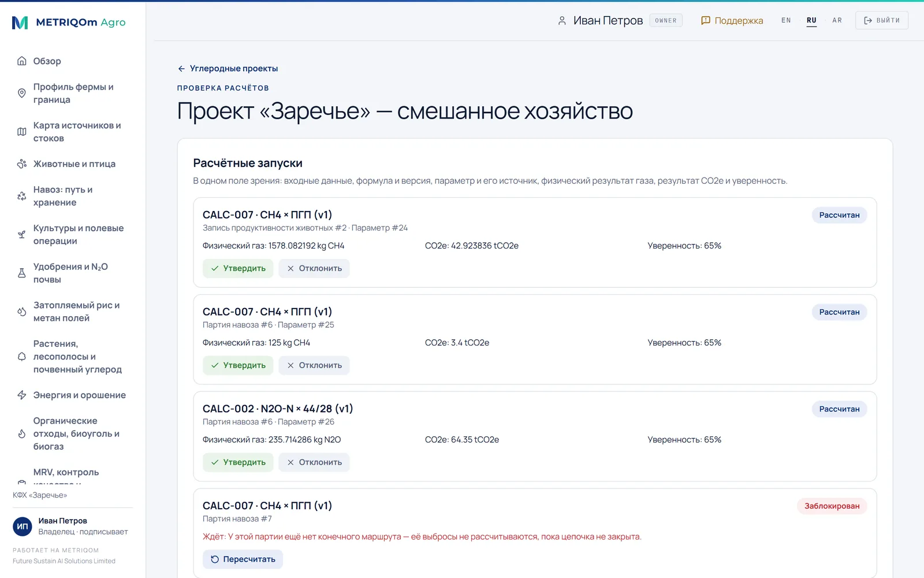The width and height of the screenshot is (924, 578).
Task: Click the Заблокирован status badge
Action: 832,506
